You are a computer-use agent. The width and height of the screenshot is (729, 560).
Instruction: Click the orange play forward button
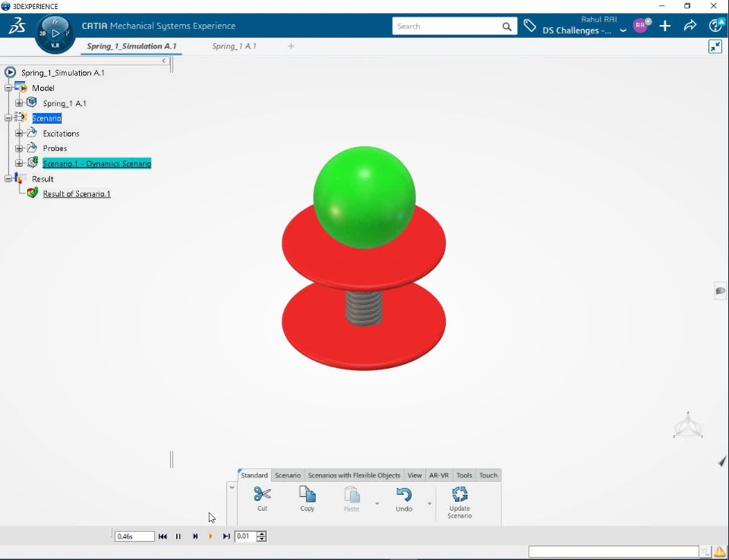click(x=210, y=536)
